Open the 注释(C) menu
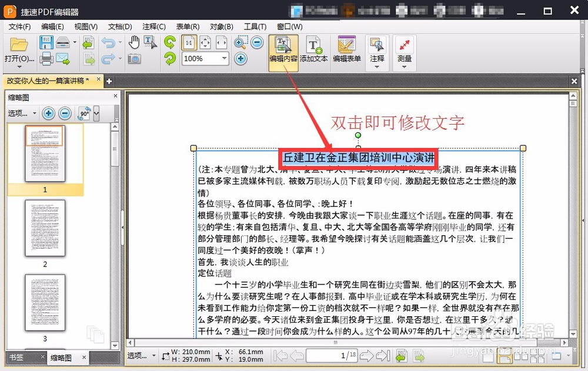This screenshot has height=371, width=588. 153,26
